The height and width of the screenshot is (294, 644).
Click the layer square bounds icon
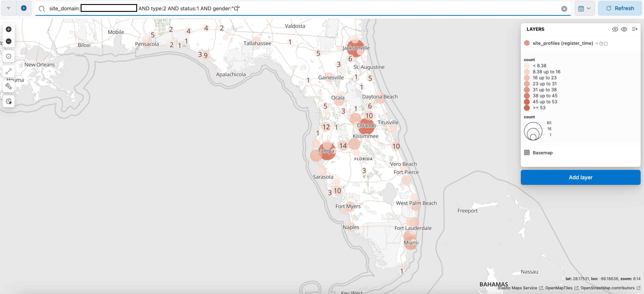(x=606, y=43)
